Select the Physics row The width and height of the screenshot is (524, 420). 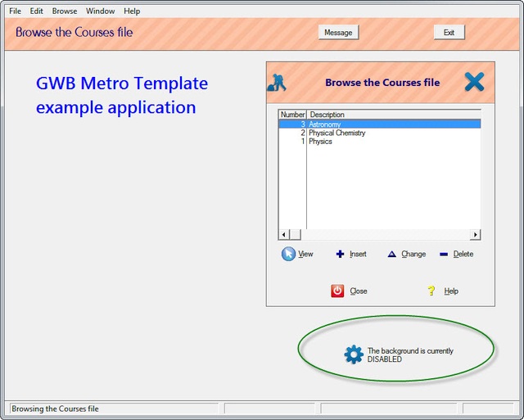[x=380, y=142]
